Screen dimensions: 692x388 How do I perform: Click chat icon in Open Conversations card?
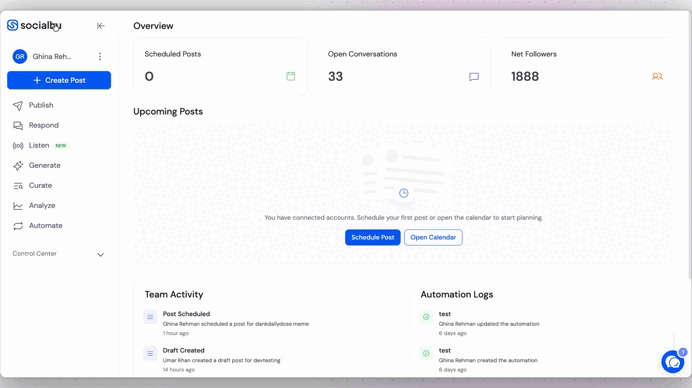coord(474,77)
